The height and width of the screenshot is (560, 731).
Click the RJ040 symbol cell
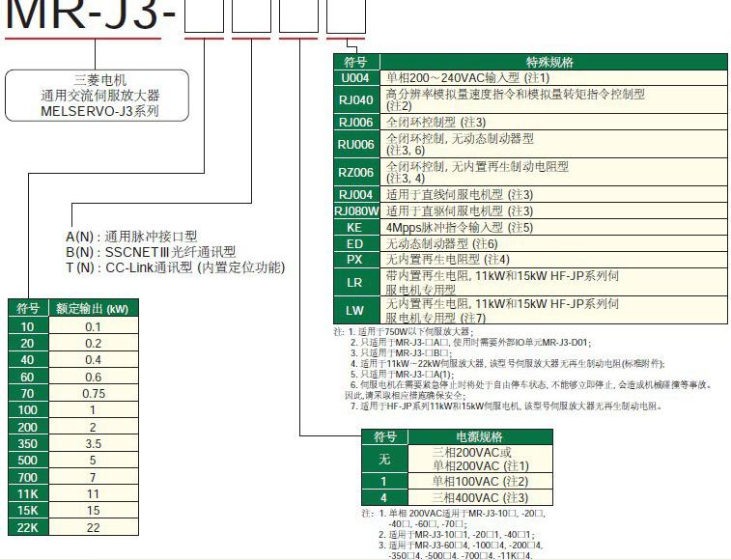tap(356, 99)
